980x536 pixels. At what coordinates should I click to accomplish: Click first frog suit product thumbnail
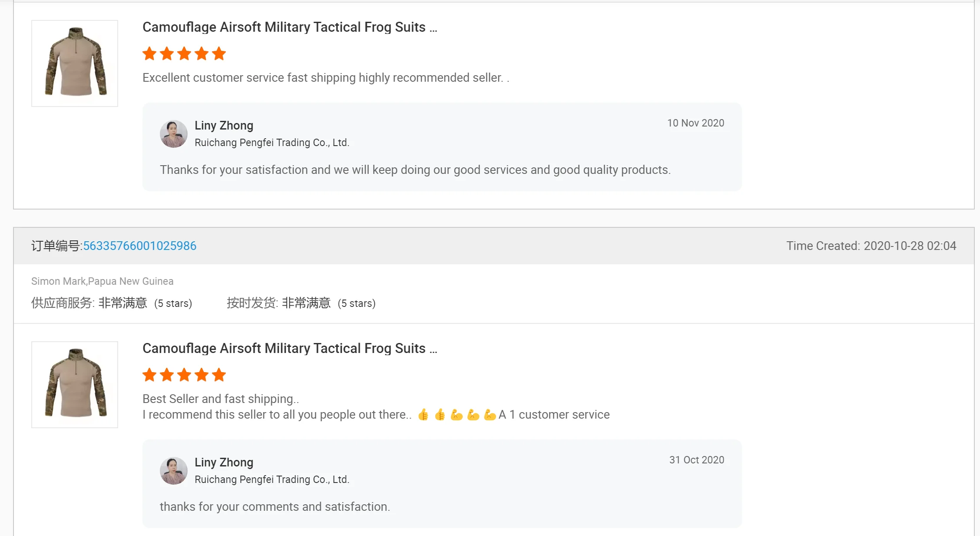75,63
